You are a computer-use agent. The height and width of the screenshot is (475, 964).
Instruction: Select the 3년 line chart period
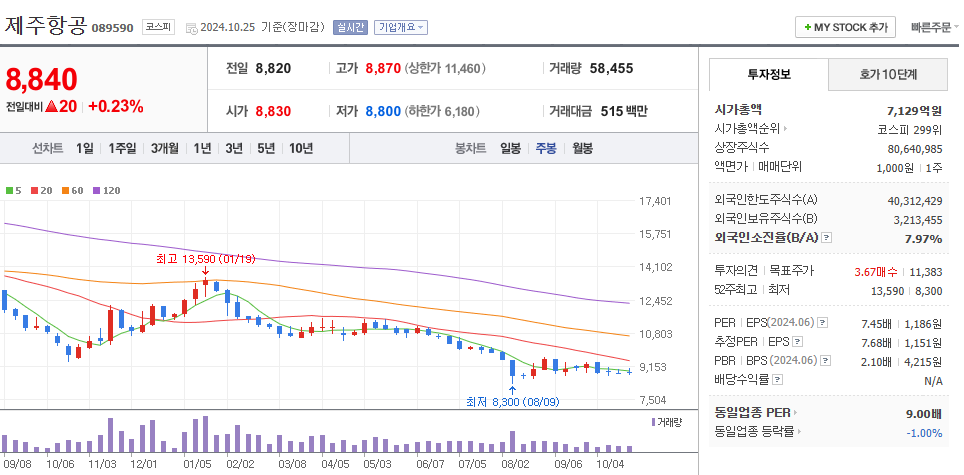pos(234,148)
